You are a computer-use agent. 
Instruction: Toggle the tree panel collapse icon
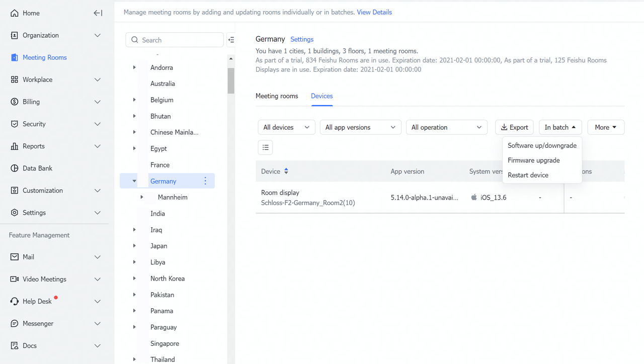click(x=231, y=40)
